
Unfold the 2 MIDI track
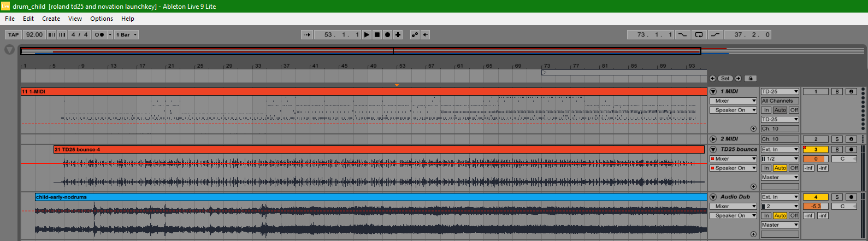[x=713, y=139]
